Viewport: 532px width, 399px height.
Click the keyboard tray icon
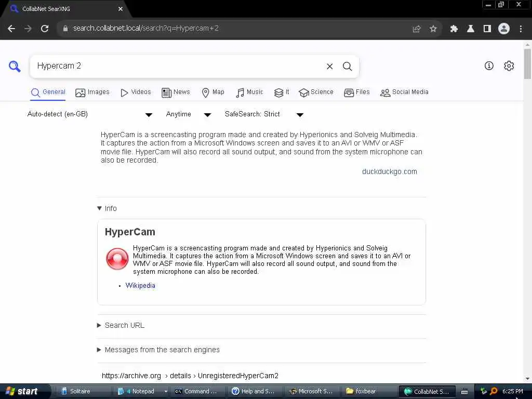pos(464,392)
